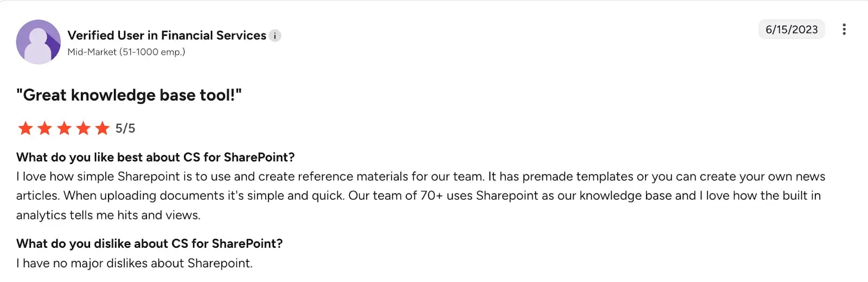Screen dimensions: 868x282
Task: Select the third rating star
Action: click(x=64, y=128)
